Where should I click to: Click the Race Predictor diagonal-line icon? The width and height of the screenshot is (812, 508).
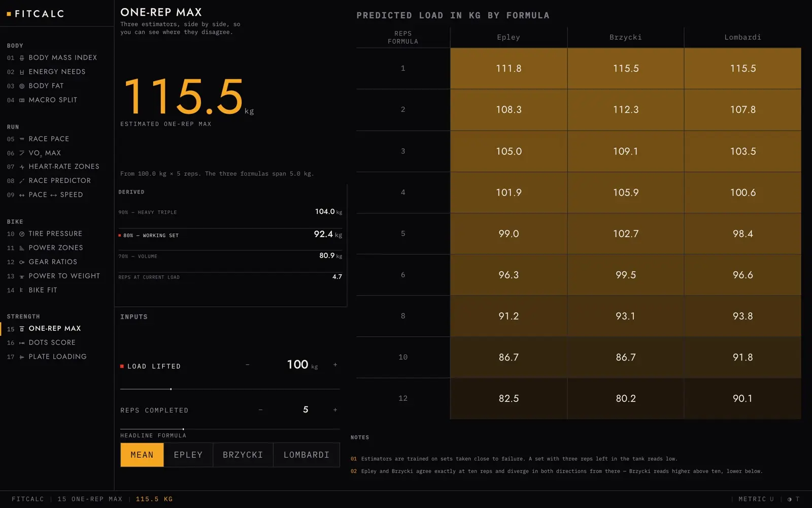pyautogui.click(x=22, y=181)
